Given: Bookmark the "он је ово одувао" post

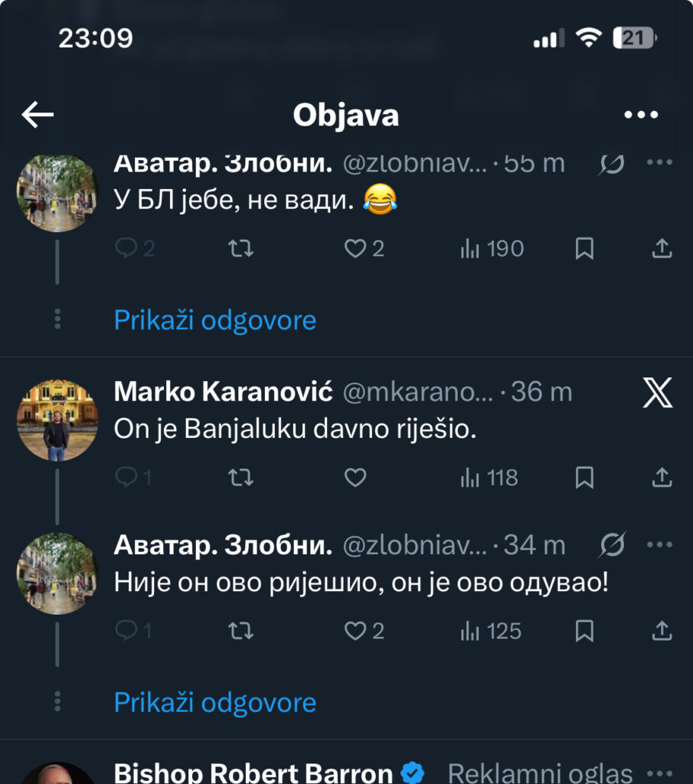Looking at the screenshot, I should [584, 631].
